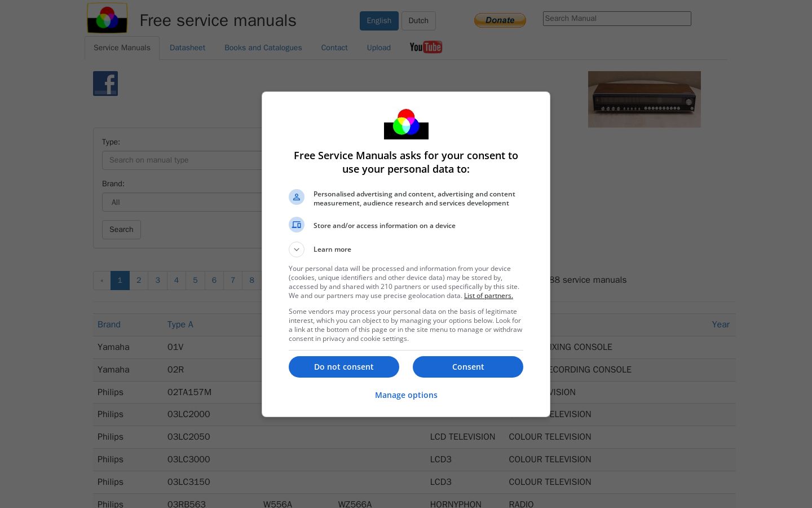This screenshot has width=812, height=508.
Task: Click the previous page arrow in pagination
Action: [x=102, y=281]
